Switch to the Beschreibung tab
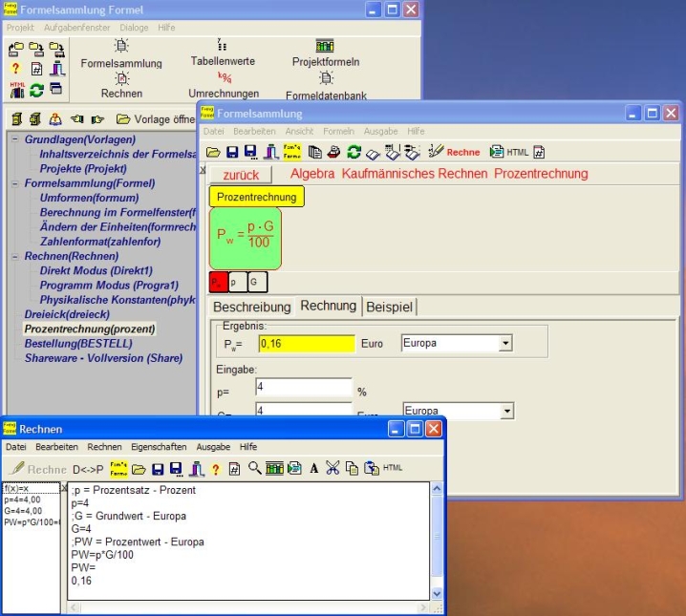Image resolution: width=686 pixels, height=616 pixels. [251, 307]
